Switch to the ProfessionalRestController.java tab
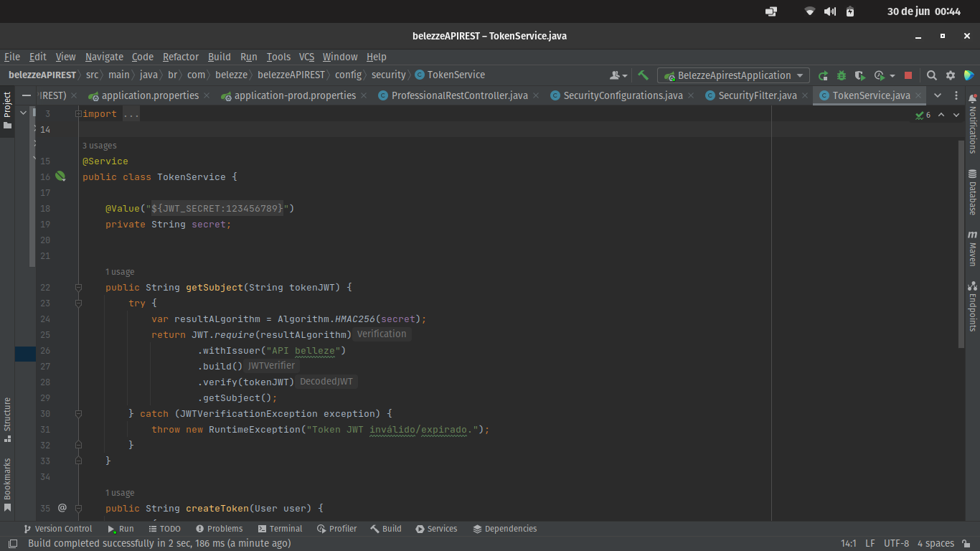The image size is (980, 551). click(x=459, y=95)
